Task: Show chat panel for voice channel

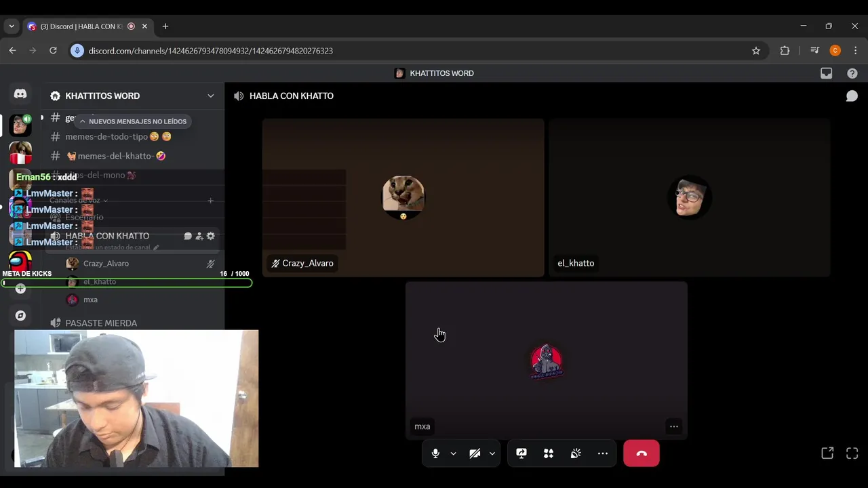Action: [x=852, y=96]
